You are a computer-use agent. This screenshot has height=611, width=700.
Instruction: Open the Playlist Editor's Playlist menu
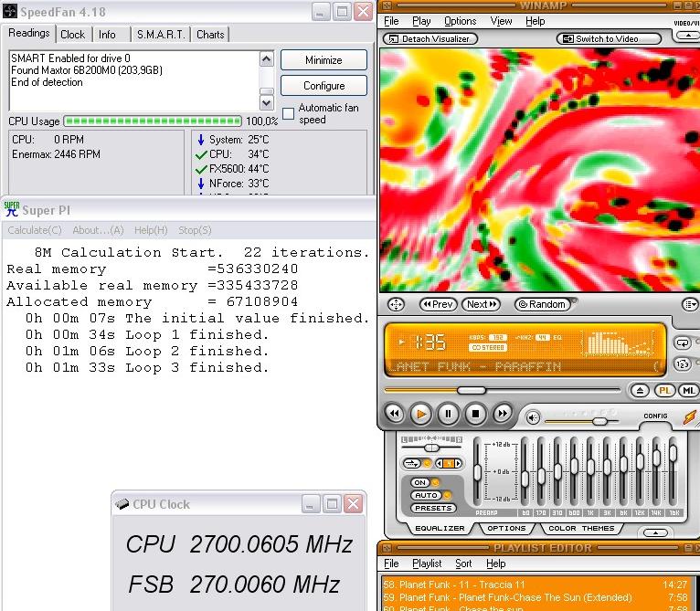click(x=427, y=564)
